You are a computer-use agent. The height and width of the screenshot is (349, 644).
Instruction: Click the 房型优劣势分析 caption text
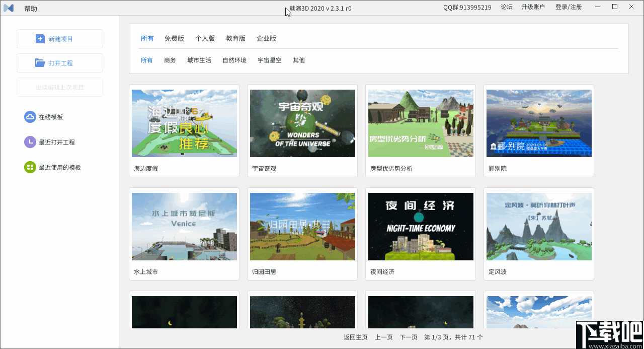click(391, 169)
